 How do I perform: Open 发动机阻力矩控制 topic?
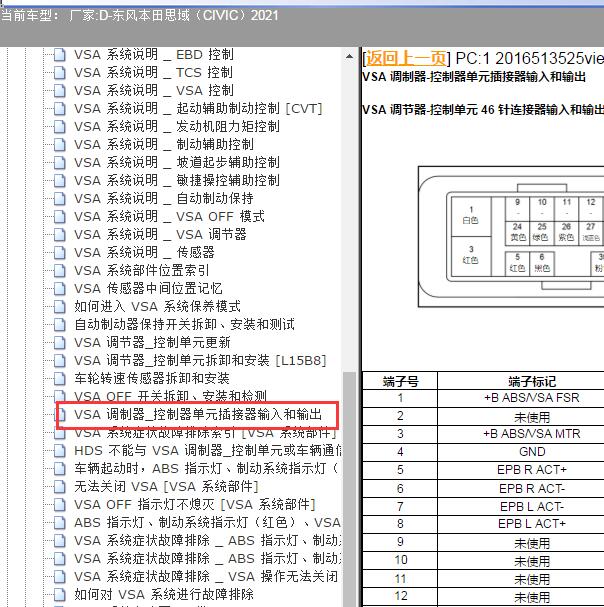pyautogui.click(x=177, y=127)
